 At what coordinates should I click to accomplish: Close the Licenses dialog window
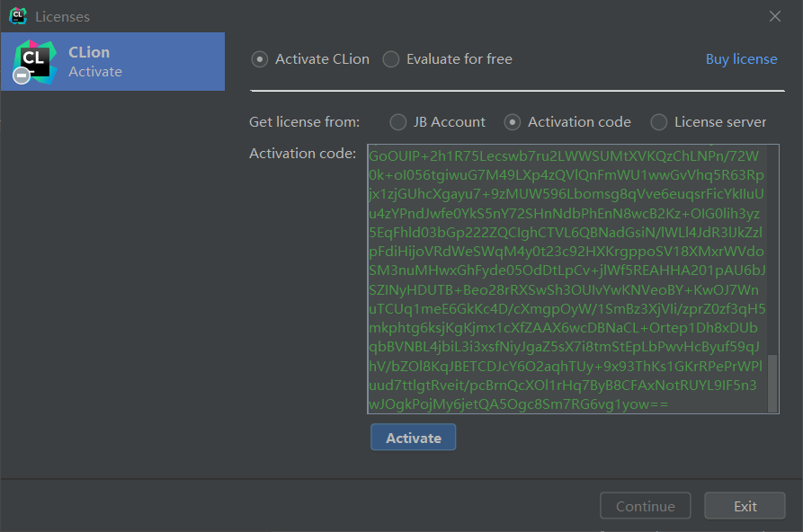775,16
